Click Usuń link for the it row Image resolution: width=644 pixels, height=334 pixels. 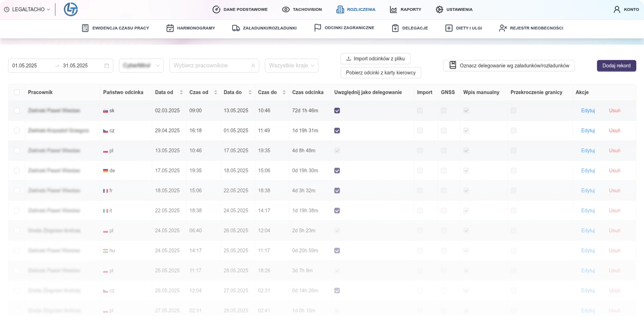tap(614, 211)
